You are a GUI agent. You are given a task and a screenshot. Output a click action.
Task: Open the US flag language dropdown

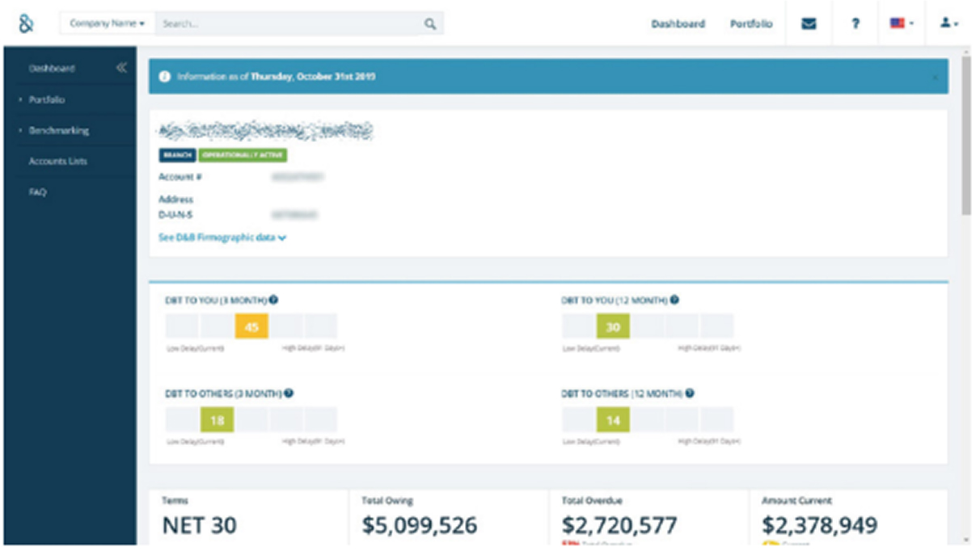pyautogui.click(x=902, y=24)
